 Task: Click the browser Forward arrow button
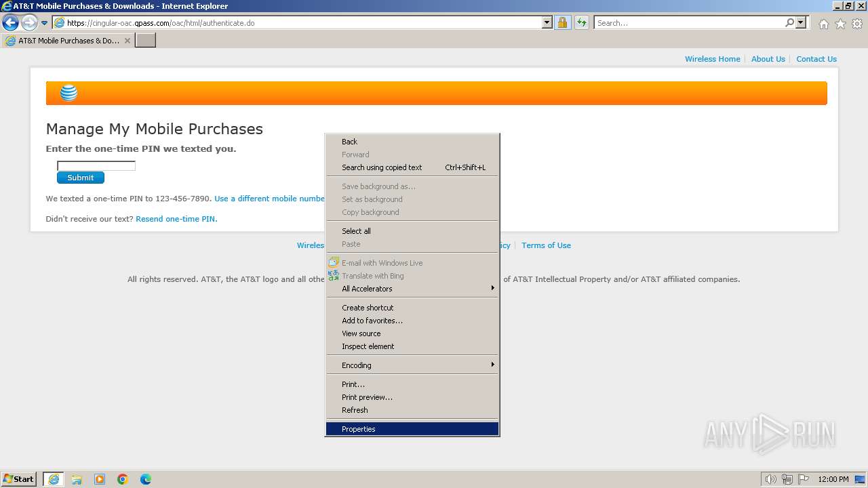[28, 23]
